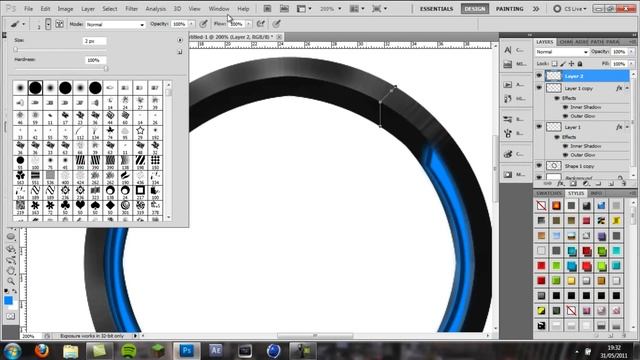The width and height of the screenshot is (640, 360).
Task: Open the Flow slider arrow
Action: (x=249, y=24)
